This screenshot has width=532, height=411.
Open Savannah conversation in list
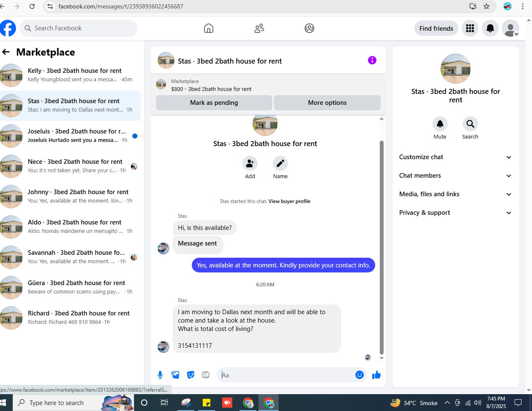pos(70,257)
